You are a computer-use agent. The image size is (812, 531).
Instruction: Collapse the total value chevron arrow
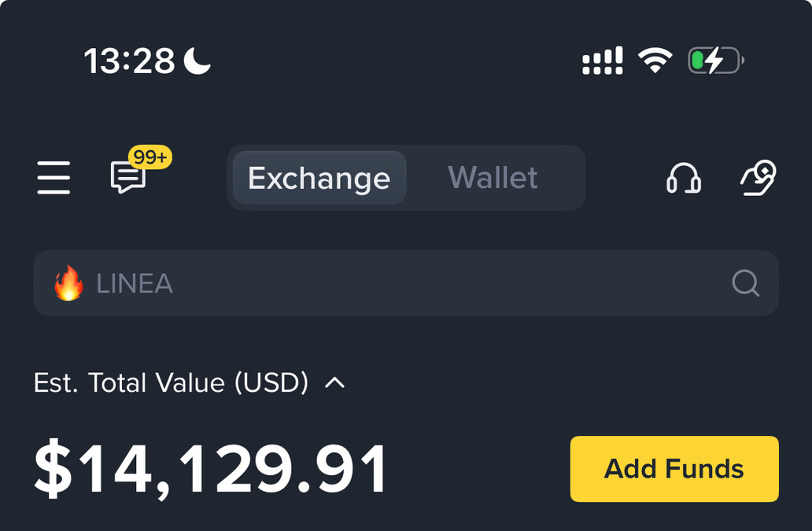[334, 382]
